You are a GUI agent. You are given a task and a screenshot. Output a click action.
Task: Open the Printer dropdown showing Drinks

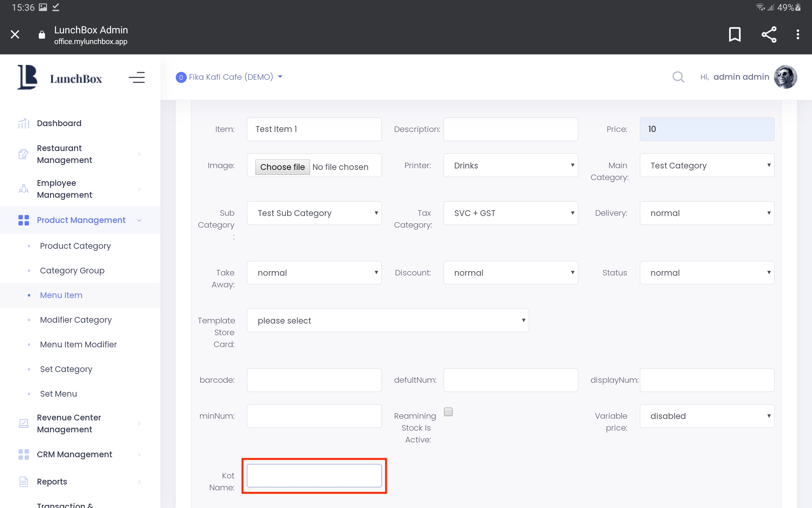[x=510, y=165]
